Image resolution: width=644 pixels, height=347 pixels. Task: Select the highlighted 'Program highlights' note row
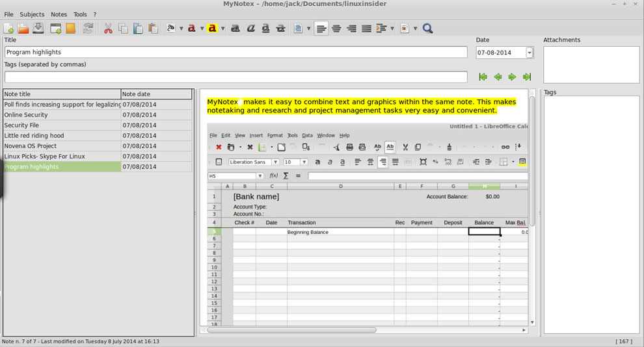98,166
